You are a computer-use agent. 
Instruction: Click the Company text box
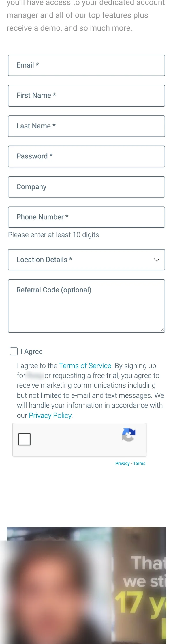click(86, 187)
